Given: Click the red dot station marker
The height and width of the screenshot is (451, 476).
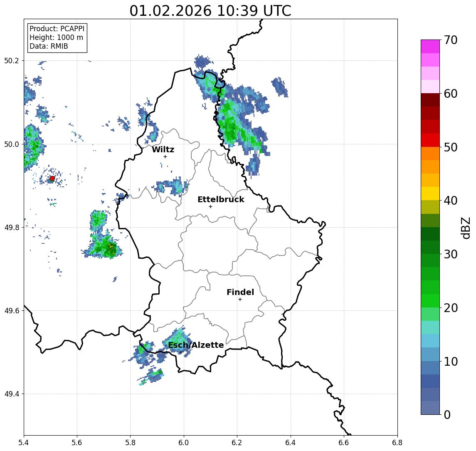Looking at the screenshot, I should pos(52,178).
